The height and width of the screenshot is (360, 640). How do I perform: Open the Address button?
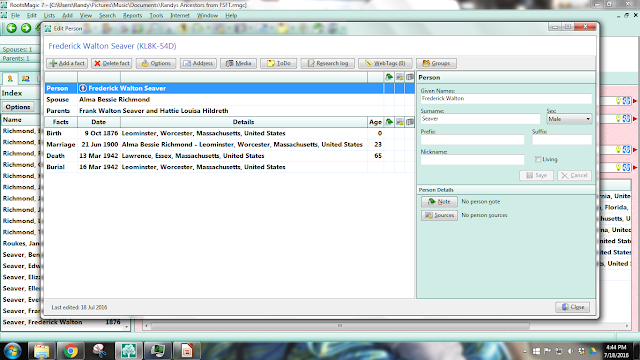pyautogui.click(x=198, y=63)
